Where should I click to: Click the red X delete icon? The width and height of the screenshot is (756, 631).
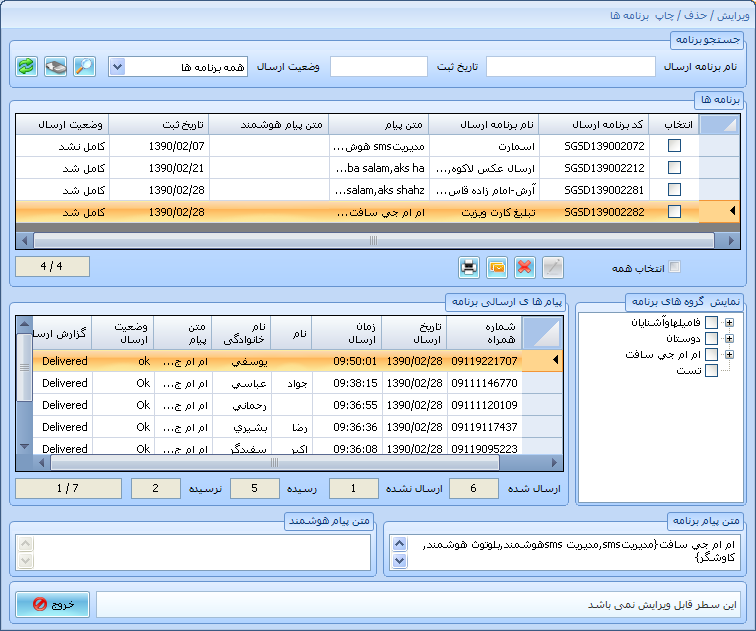coord(525,267)
